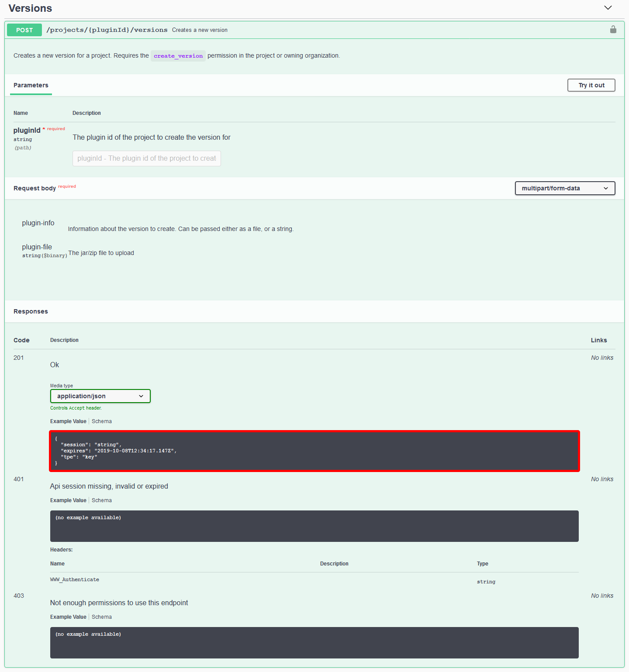Click the create_version permission code label

(x=178, y=55)
